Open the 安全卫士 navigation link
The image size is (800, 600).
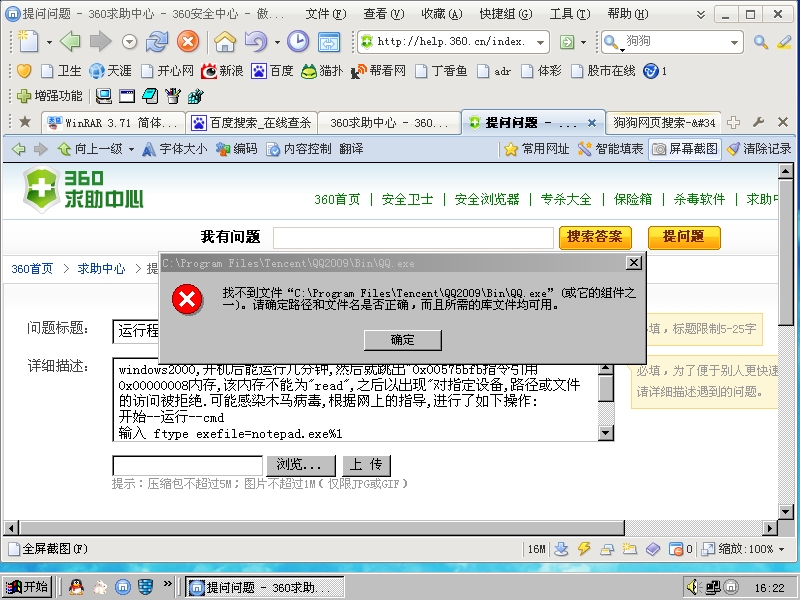tap(407, 199)
